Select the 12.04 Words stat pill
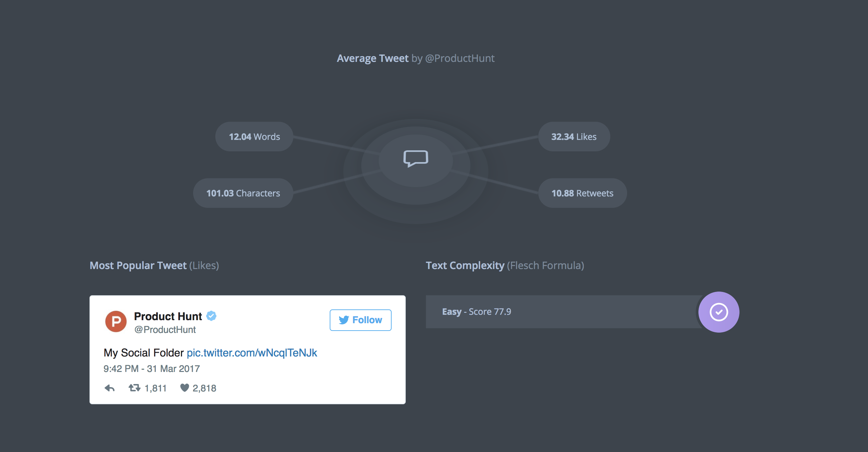Viewport: 868px width, 452px height. click(254, 137)
